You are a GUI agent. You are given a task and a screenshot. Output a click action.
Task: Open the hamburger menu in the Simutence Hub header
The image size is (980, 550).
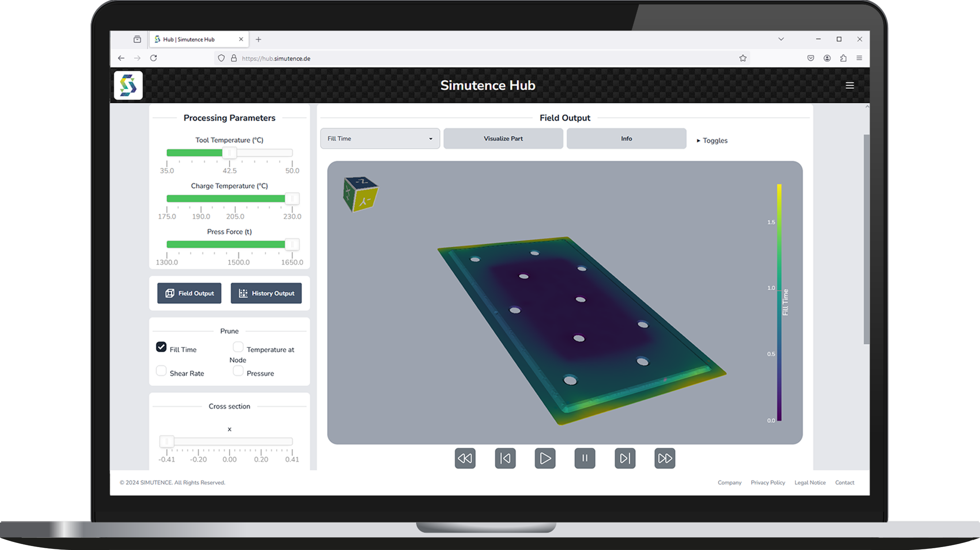pos(849,86)
